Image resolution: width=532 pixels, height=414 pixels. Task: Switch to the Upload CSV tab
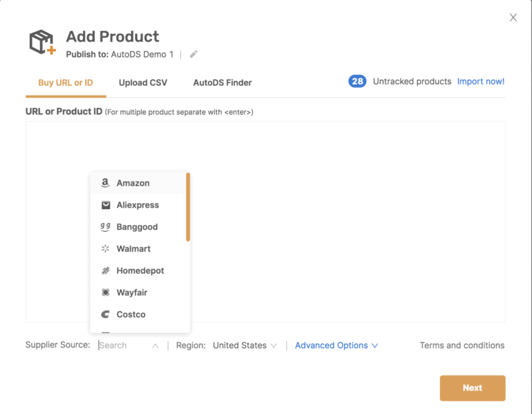coord(143,83)
